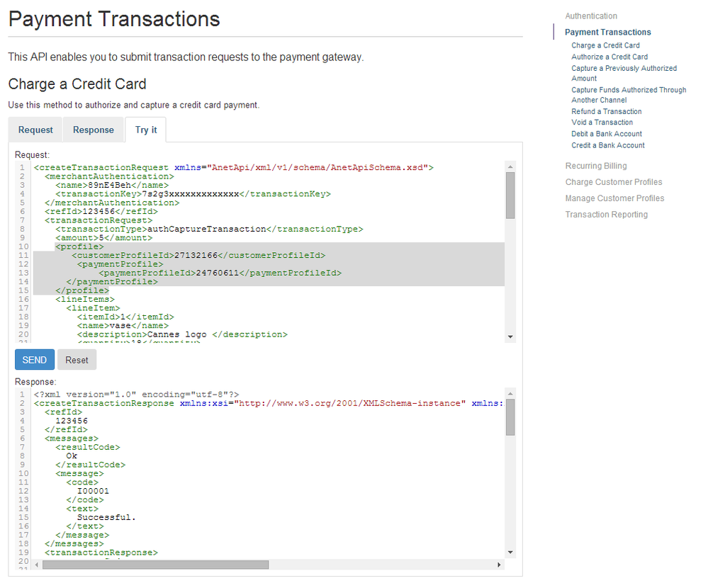Viewport: 708px width, 588px height.
Task: Go to Authorize a Credit Card link
Action: pyautogui.click(x=609, y=57)
